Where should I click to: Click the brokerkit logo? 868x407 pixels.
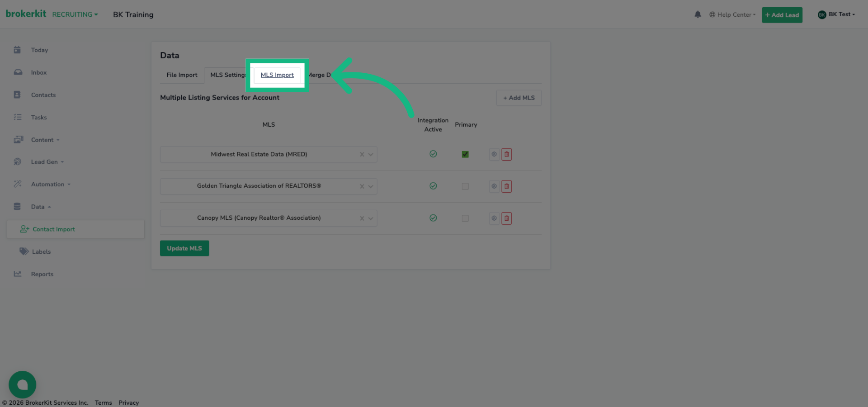point(26,14)
